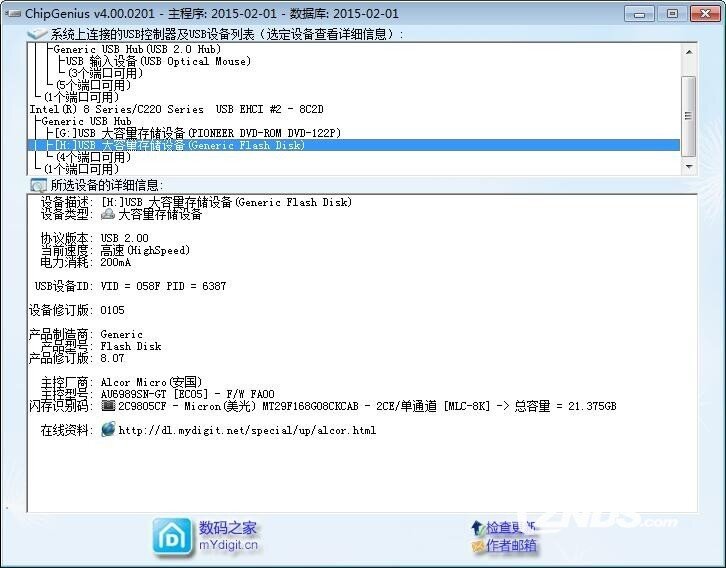
Task: Click the VID = 058F PID = 6387 text
Action: point(163,286)
